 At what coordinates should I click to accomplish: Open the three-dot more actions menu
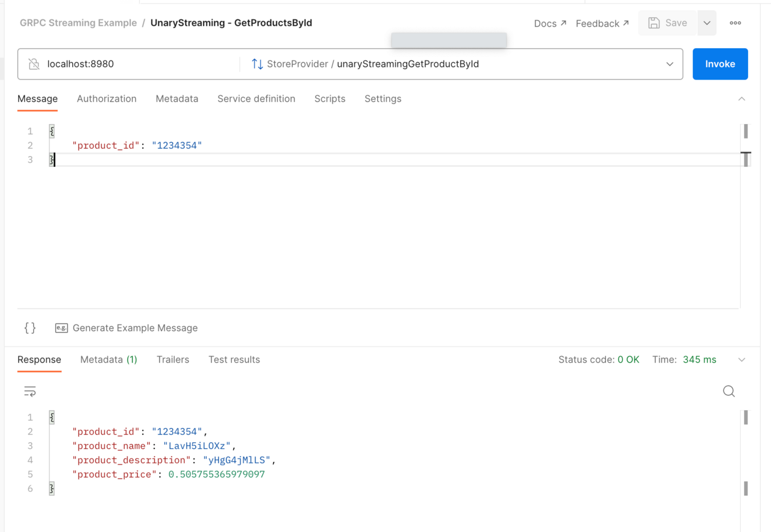coord(735,23)
